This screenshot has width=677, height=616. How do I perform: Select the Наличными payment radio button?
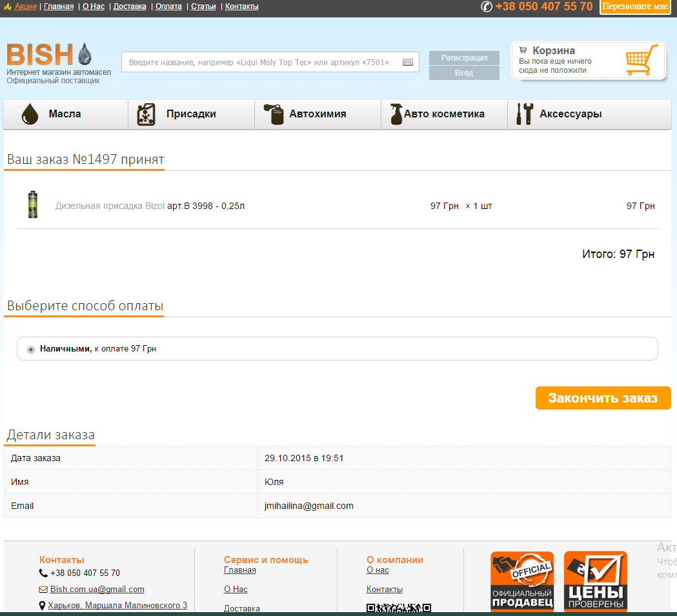click(31, 349)
